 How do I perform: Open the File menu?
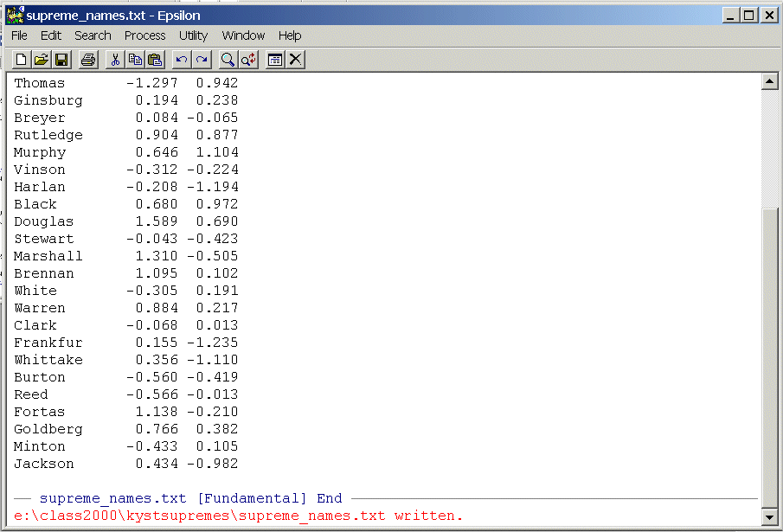(x=19, y=35)
